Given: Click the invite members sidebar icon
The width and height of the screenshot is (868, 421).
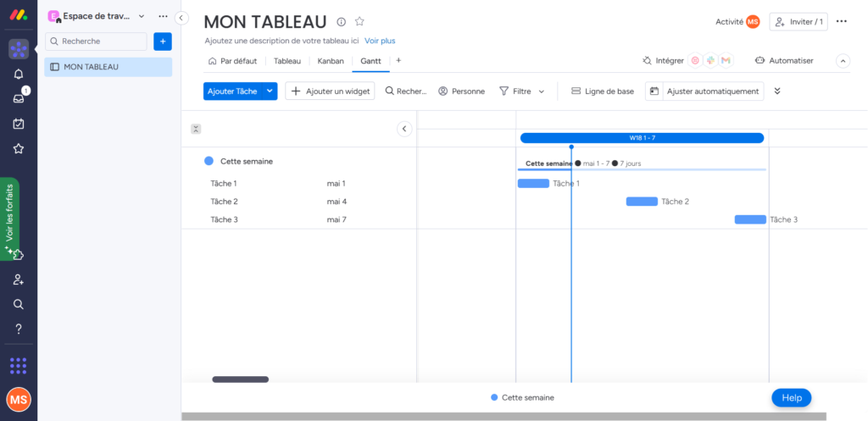Looking at the screenshot, I should [19, 280].
